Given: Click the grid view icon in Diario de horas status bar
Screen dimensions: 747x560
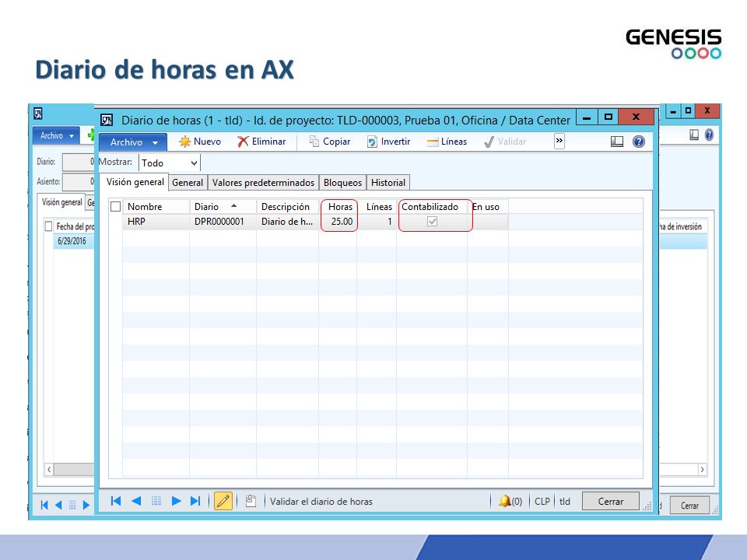Looking at the screenshot, I should pos(156,501).
